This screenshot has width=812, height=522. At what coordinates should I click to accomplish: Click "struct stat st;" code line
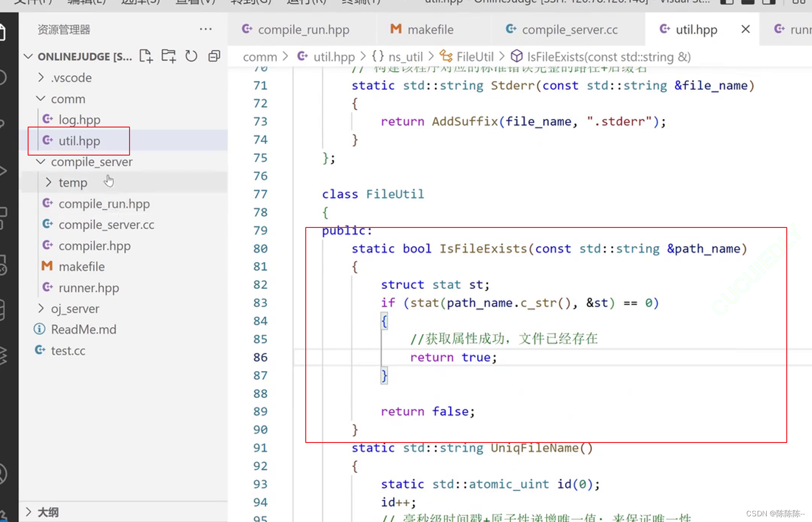pyautogui.click(x=435, y=285)
